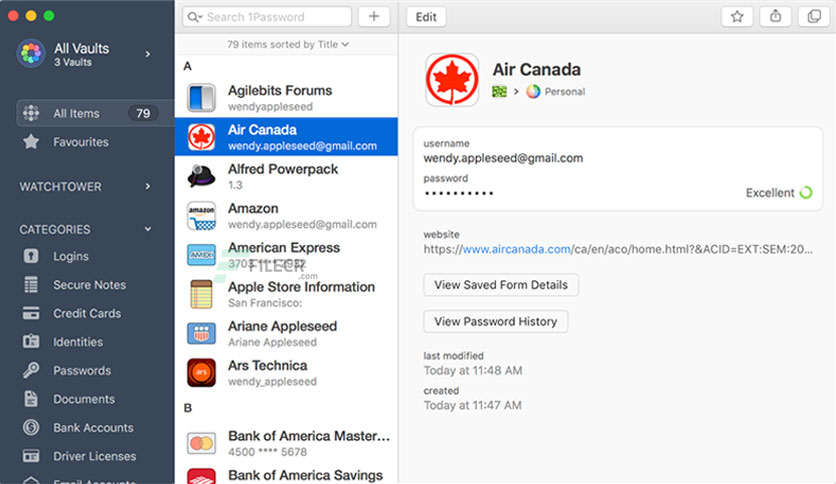Click the Edit button
The width and height of the screenshot is (836, 484).
(426, 17)
